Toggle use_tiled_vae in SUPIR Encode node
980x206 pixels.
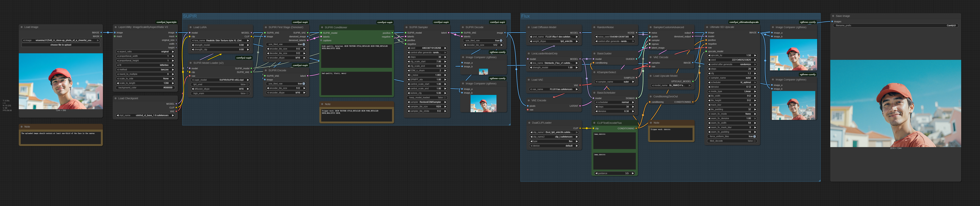tap(286, 84)
